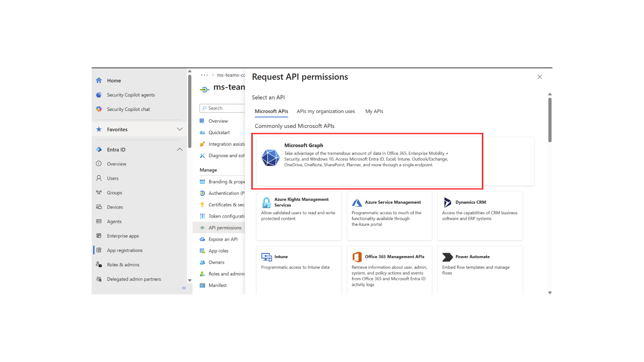
Task: Select the Dynamics CRM card title
Action: click(471, 202)
